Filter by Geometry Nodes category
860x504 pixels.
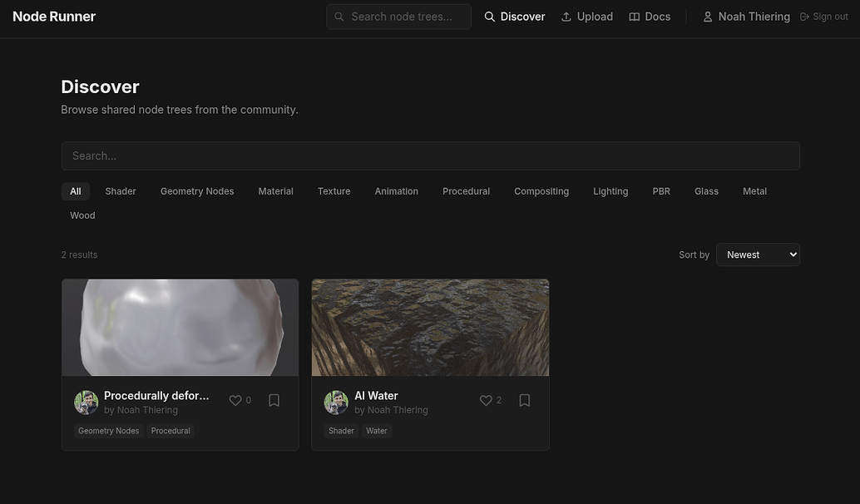tap(197, 191)
